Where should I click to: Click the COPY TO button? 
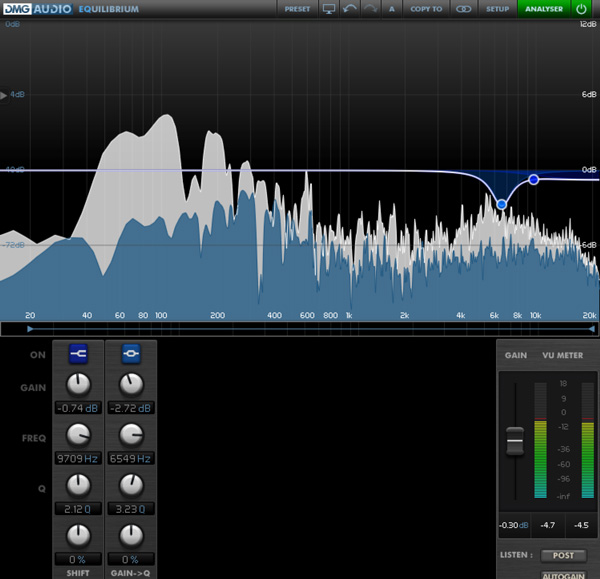click(426, 9)
